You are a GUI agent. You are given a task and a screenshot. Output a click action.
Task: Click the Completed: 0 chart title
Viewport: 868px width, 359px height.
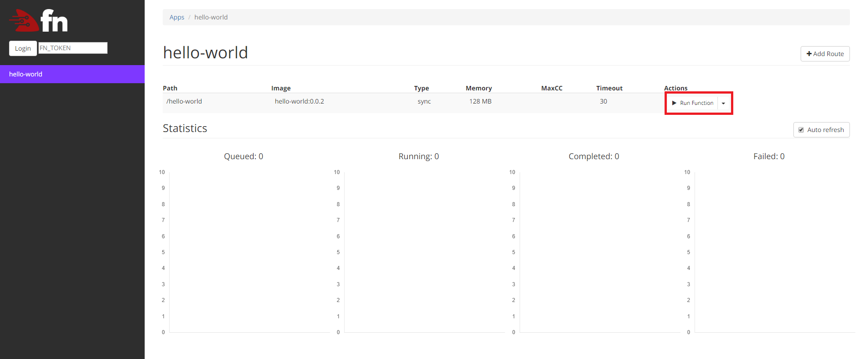coord(594,156)
